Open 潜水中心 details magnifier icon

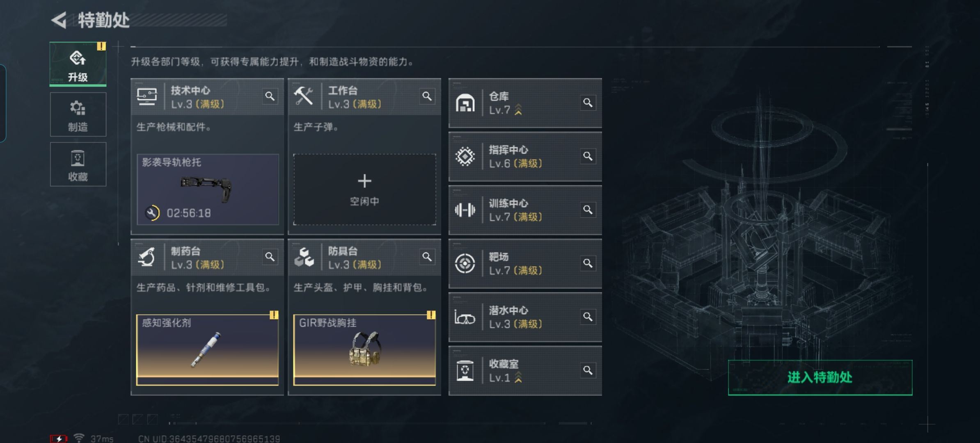point(588,317)
